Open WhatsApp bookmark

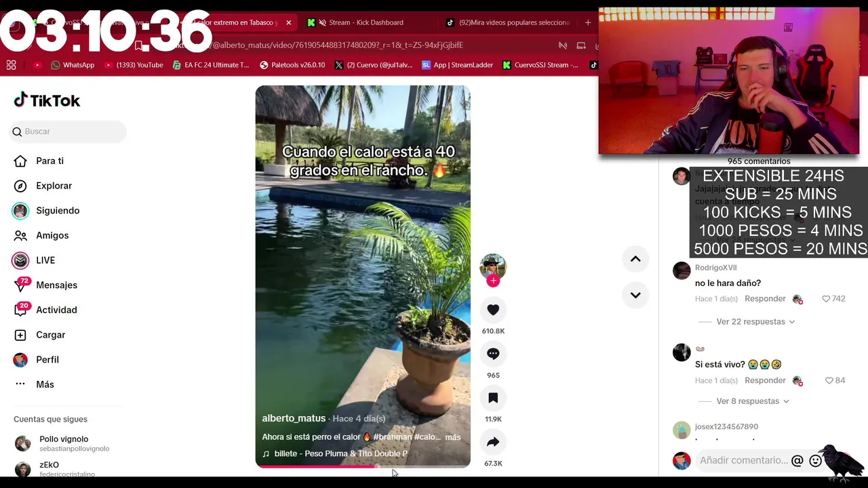pyautogui.click(x=73, y=65)
